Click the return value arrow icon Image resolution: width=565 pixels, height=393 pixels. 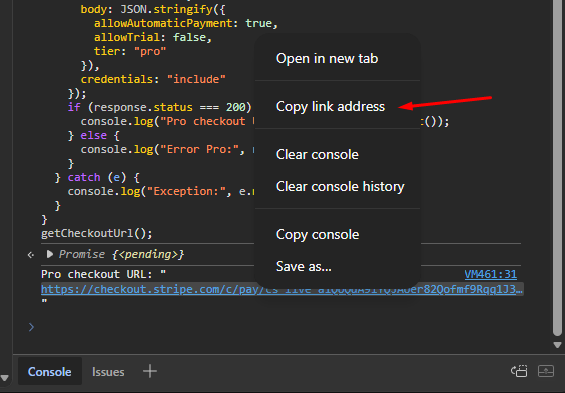[31, 255]
